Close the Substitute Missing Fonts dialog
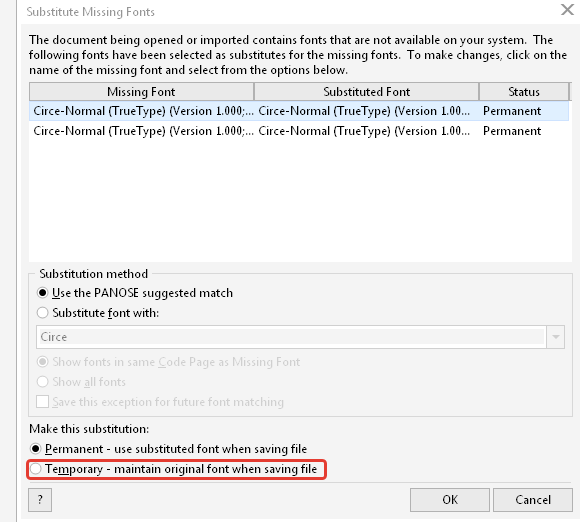The image size is (583, 522). point(567,10)
